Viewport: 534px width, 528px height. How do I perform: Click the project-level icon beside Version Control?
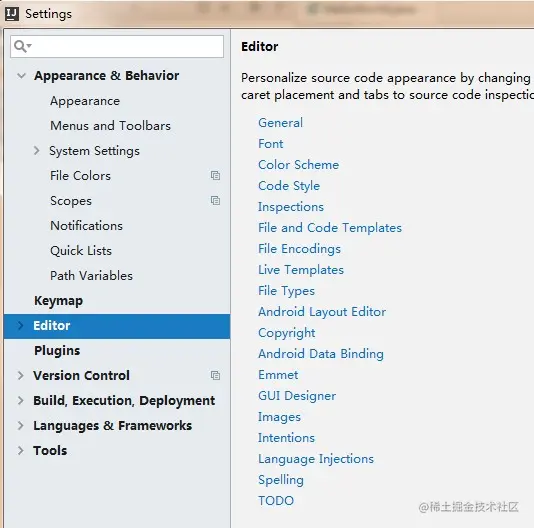215,375
